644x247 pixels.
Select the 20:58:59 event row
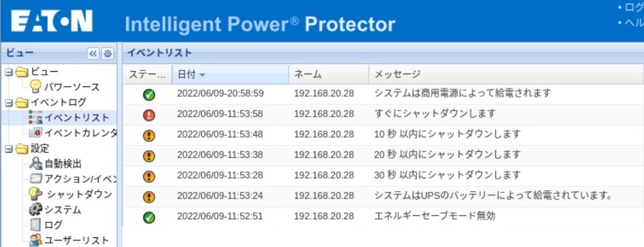(383, 95)
